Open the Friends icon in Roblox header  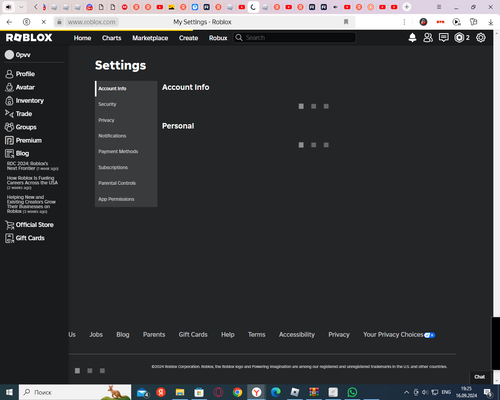click(x=428, y=38)
